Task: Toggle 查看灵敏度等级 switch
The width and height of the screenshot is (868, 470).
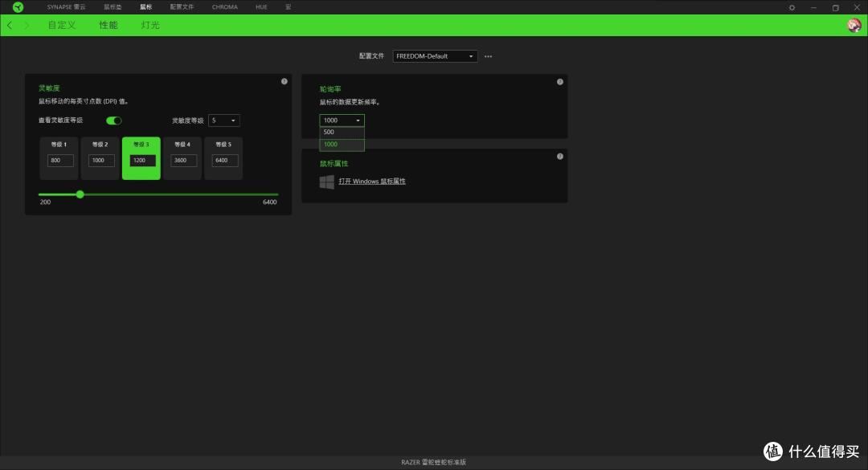Action: (x=113, y=121)
